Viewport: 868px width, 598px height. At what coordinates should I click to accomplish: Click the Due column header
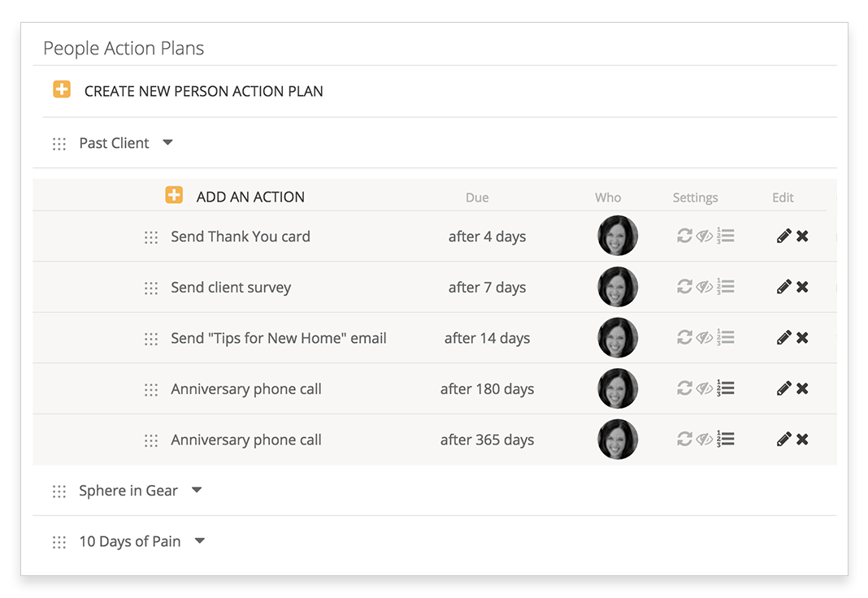(477, 197)
